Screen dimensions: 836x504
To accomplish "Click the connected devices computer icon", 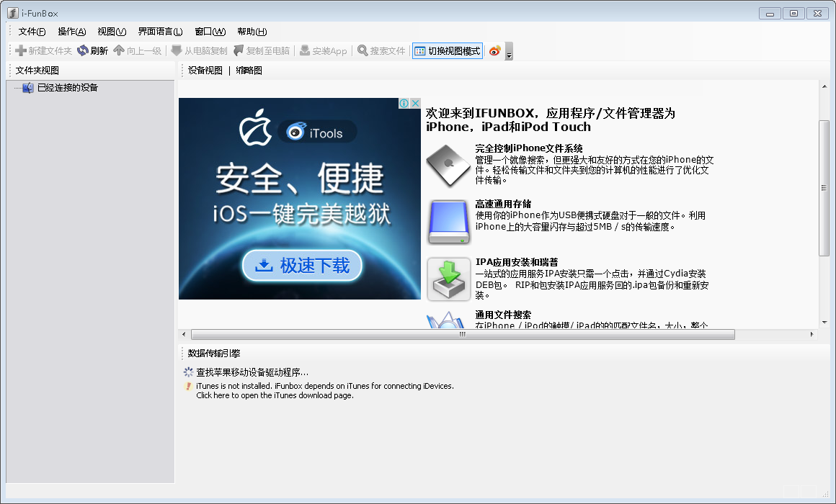I will (x=28, y=88).
